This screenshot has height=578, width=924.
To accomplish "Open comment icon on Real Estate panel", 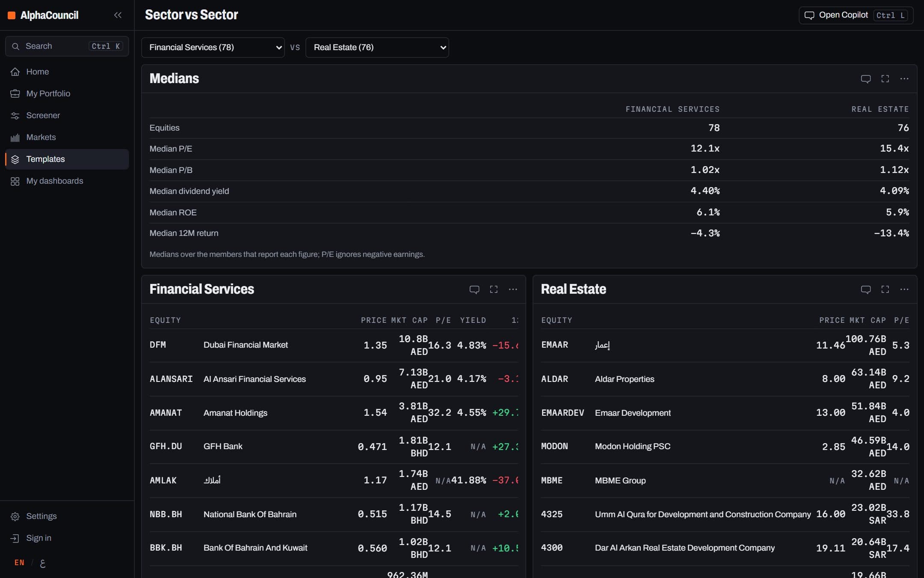I will click(x=865, y=289).
